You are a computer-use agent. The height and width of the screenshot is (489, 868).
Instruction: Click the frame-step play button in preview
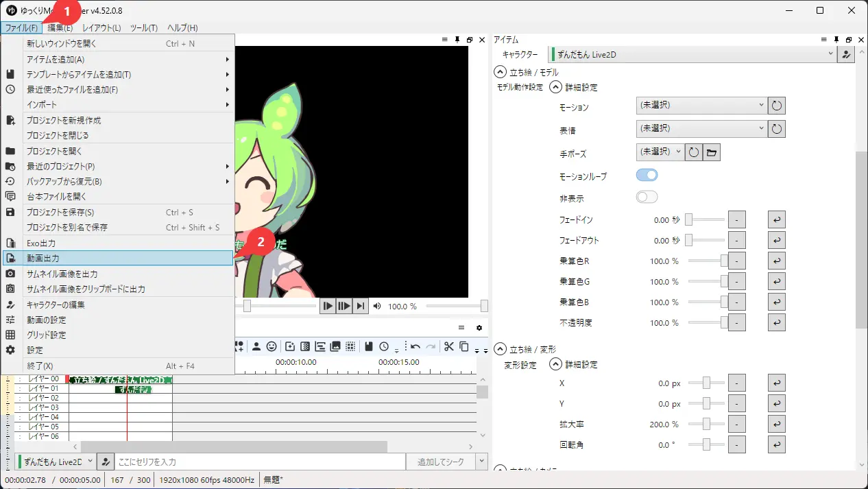pyautogui.click(x=344, y=306)
